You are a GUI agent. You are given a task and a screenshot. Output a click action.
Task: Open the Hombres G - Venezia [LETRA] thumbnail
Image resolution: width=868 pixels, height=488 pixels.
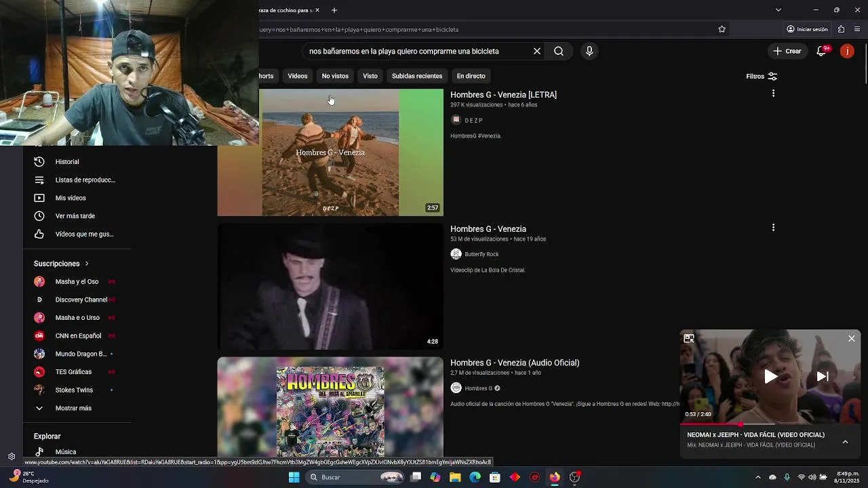330,152
